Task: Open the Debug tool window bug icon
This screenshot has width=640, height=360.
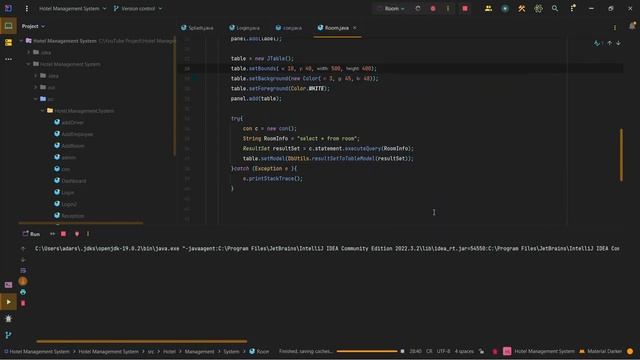Action: pyautogui.click(x=9, y=319)
